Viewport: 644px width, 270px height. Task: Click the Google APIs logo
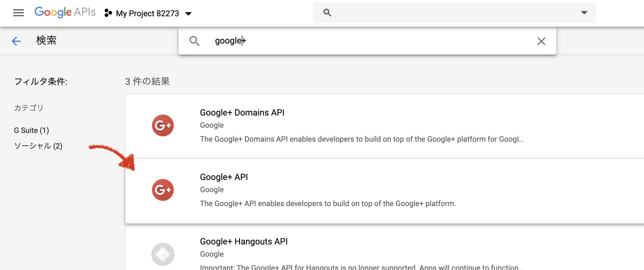click(x=65, y=12)
